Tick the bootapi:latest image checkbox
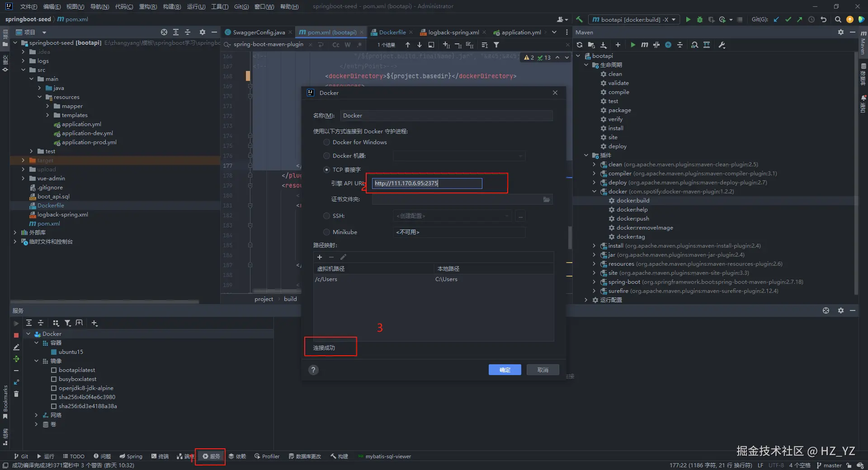Screen dimensions: 868x470 pos(54,370)
